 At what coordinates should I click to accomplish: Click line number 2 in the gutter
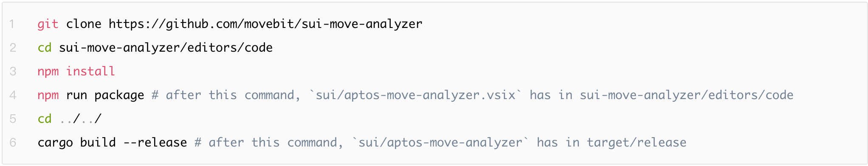pos(13,48)
